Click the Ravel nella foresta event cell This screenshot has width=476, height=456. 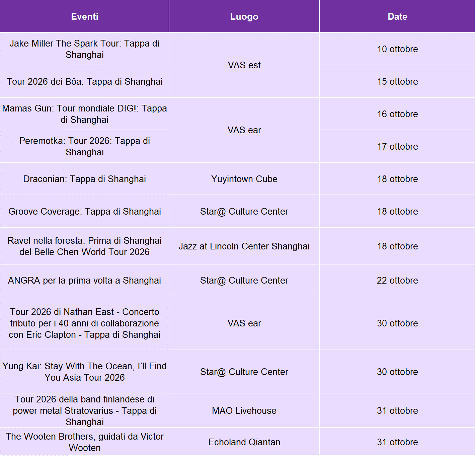point(85,246)
